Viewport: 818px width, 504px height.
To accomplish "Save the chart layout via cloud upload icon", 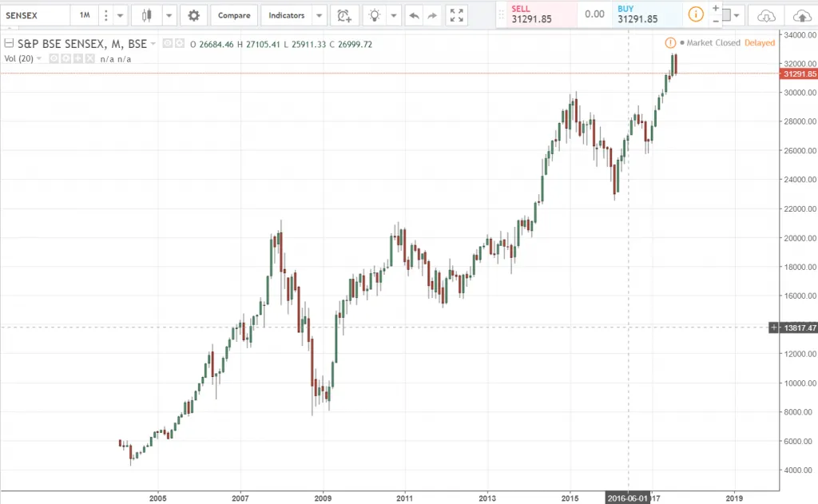I will [803, 14].
